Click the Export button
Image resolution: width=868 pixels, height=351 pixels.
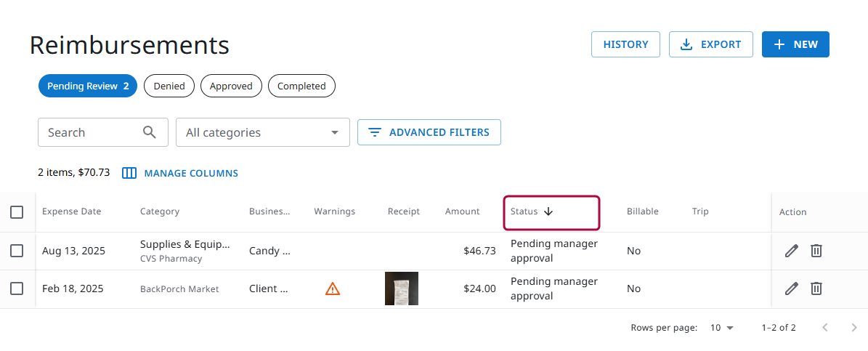pyautogui.click(x=710, y=44)
